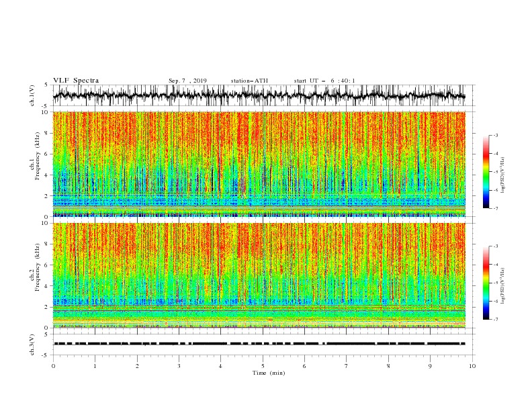Click time axis tick label "9"

coord(430,366)
